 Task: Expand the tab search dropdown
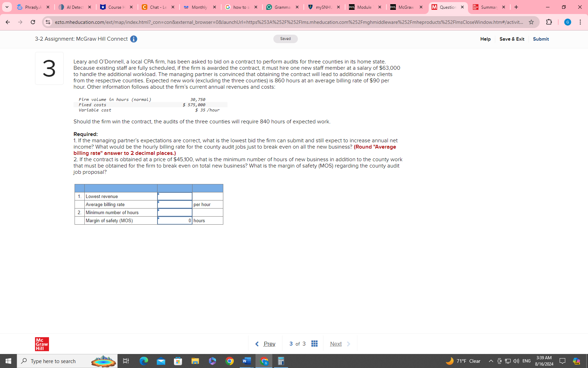click(7, 7)
